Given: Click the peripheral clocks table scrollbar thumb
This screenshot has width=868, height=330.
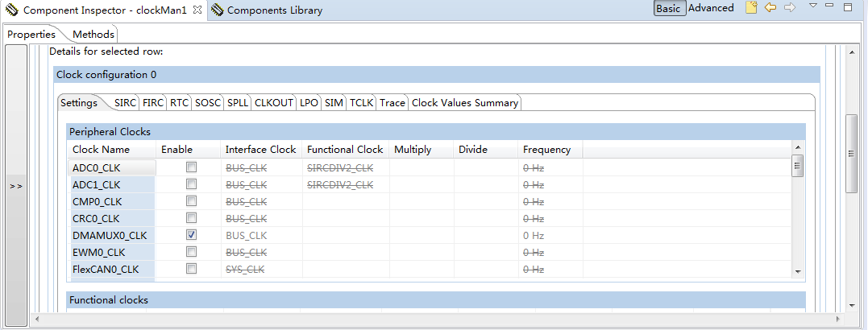Looking at the screenshot, I should (798, 165).
